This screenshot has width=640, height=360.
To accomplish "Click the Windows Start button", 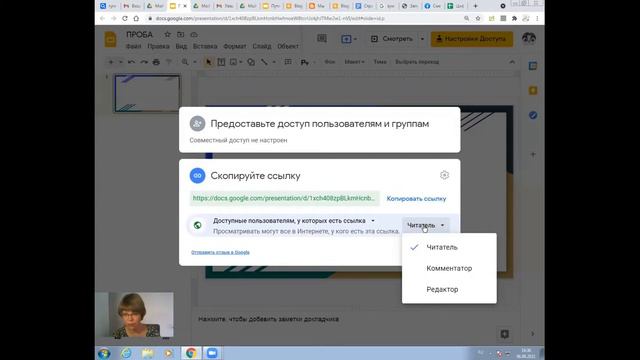I will click(104, 353).
